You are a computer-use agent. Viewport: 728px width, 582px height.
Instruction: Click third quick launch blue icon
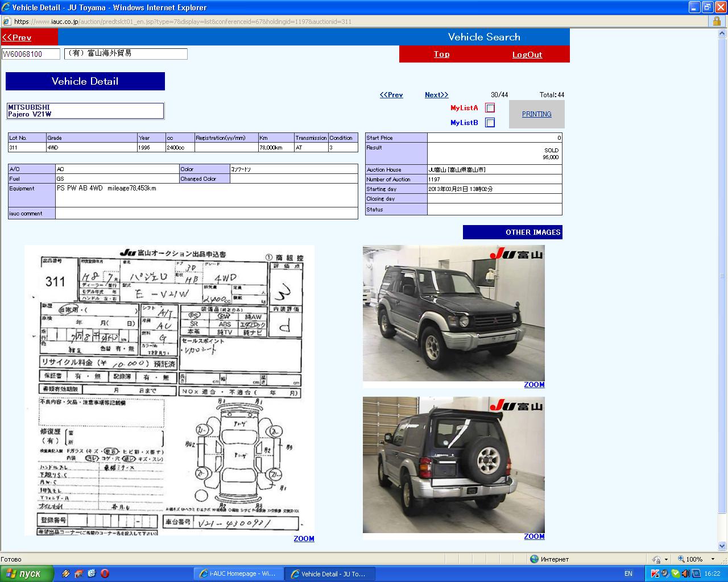click(92, 574)
